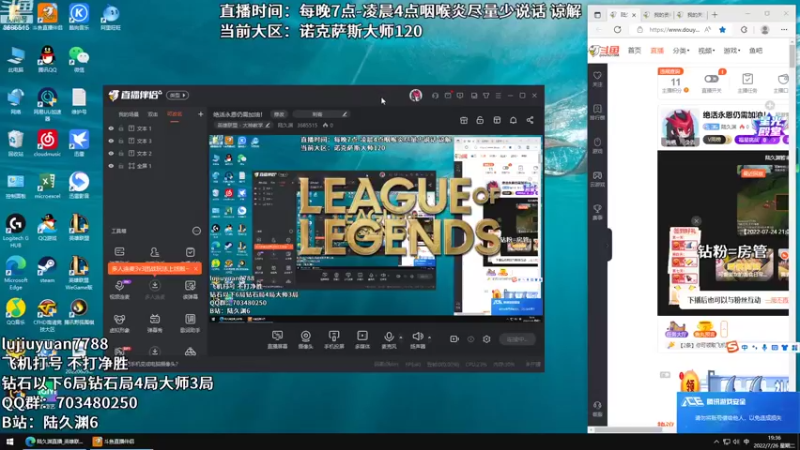Hide the 文本 2 source layer
800x450 pixels.
[x=111, y=153]
